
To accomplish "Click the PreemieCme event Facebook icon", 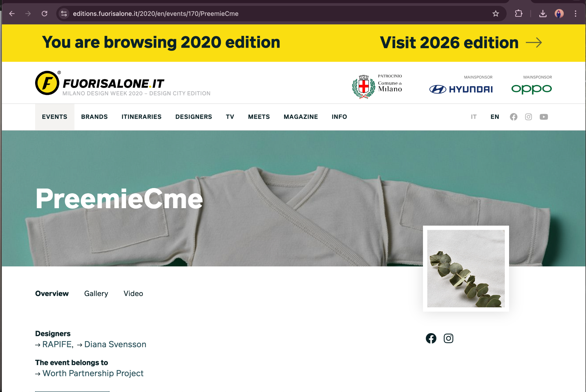I will 431,338.
